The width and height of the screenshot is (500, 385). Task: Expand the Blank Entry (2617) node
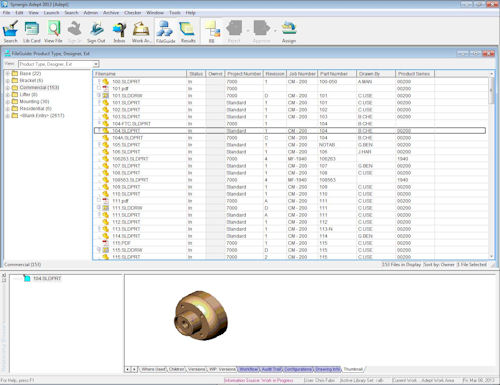(8, 116)
